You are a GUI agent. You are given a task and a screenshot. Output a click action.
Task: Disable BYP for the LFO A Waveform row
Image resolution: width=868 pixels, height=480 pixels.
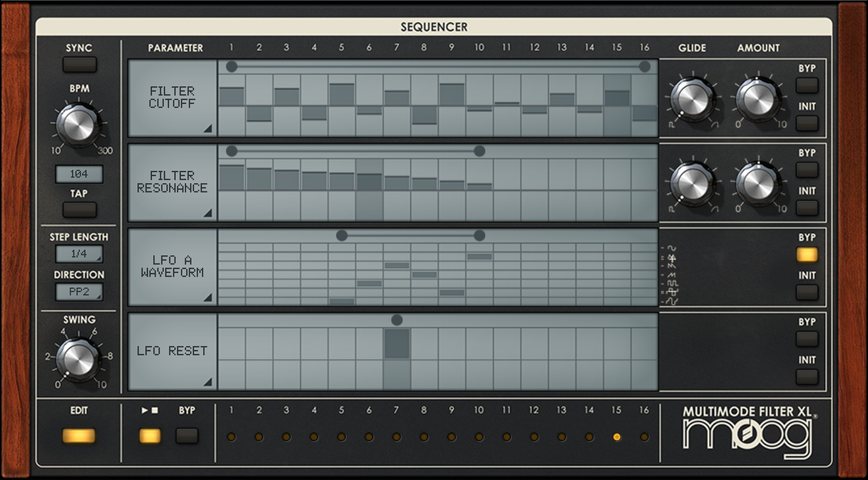807,254
